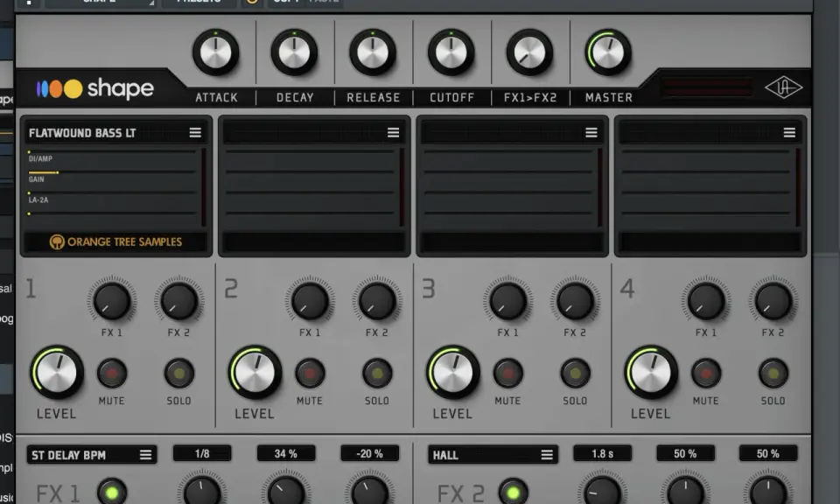
Task: Click layer 4 FX 2 send knob
Action: pos(773,302)
